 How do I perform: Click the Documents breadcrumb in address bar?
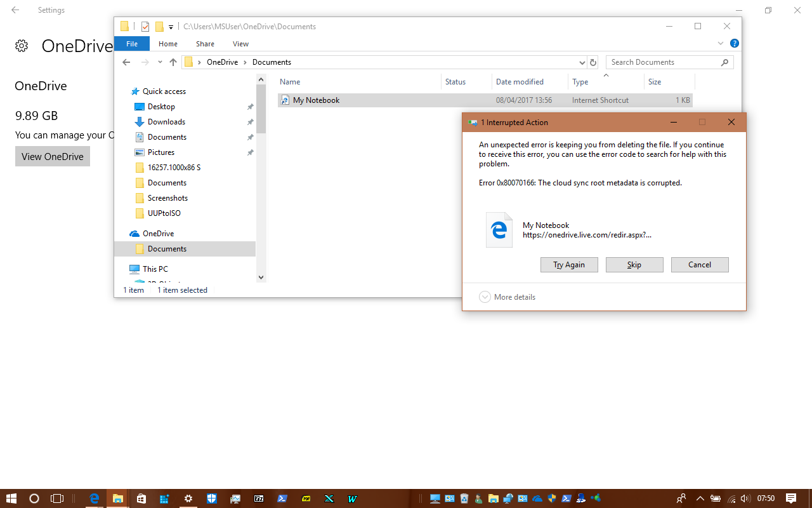click(x=272, y=62)
